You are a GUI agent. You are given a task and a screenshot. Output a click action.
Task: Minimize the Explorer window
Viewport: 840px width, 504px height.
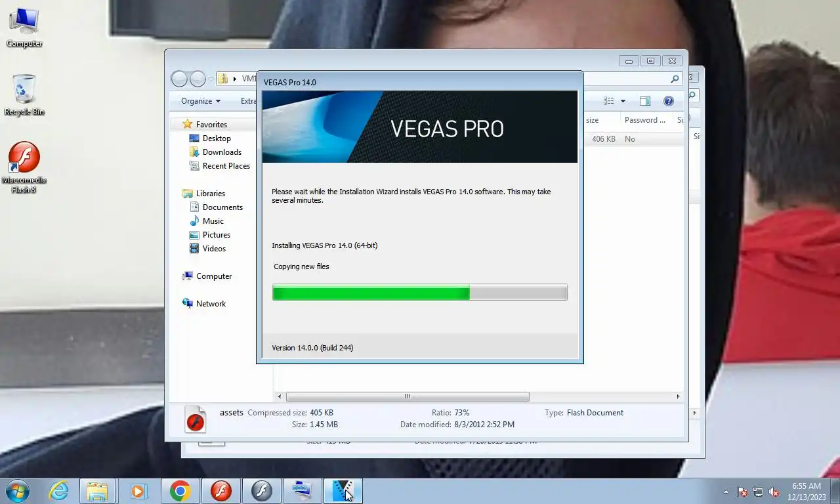pyautogui.click(x=629, y=61)
